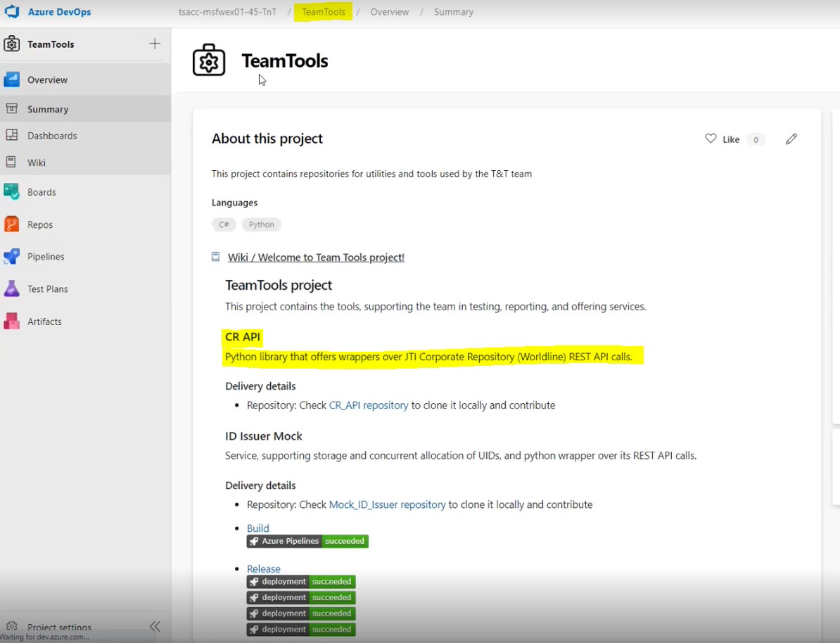Image resolution: width=840 pixels, height=643 pixels.
Task: Click the ID Issuer Mock heading
Action: tap(264, 436)
